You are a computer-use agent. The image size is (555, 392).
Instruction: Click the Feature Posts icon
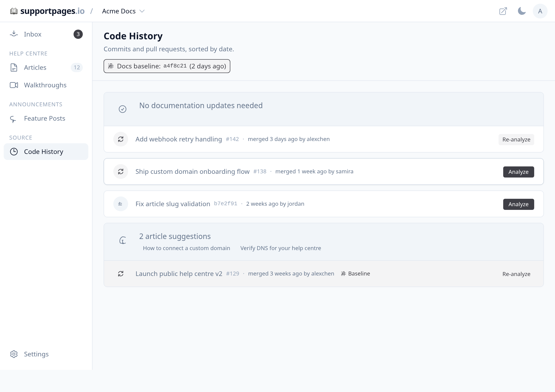tap(13, 119)
